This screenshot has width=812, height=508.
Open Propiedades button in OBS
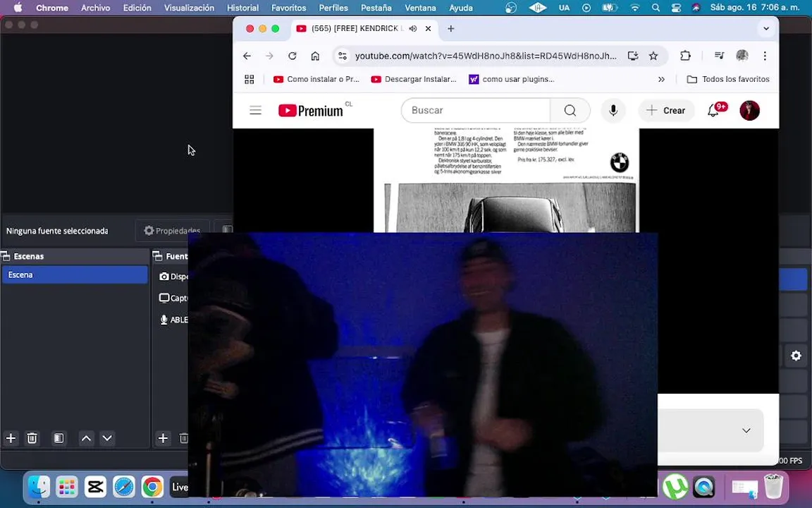pos(173,231)
